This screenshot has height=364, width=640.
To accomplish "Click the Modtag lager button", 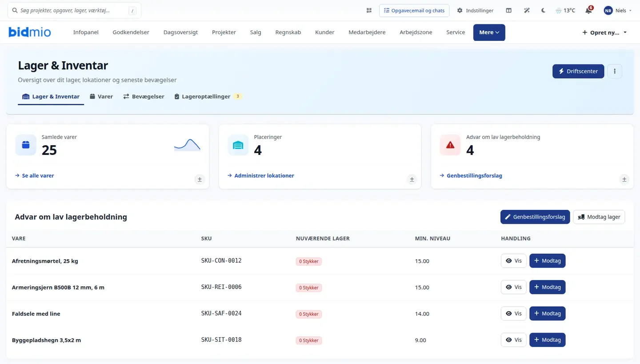I will (x=599, y=217).
